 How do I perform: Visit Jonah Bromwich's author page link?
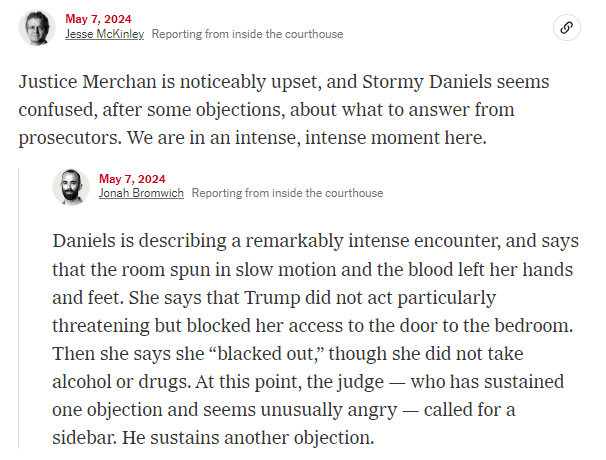pyautogui.click(x=141, y=193)
